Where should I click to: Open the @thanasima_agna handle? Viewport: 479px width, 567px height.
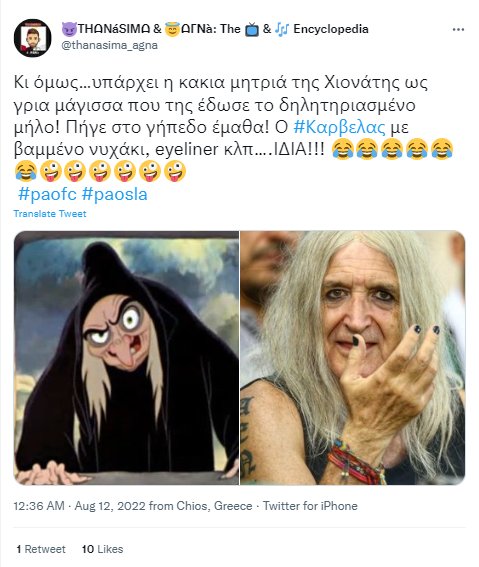point(110,45)
